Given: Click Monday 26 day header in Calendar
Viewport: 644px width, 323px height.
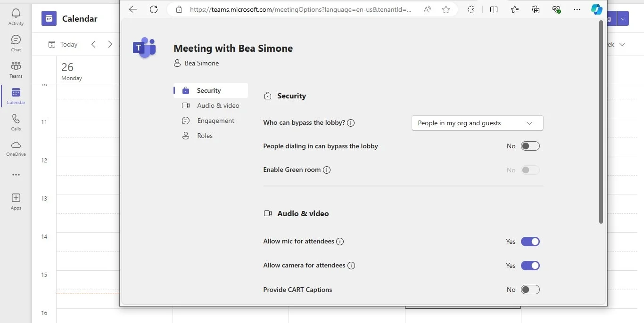Looking at the screenshot, I should click(x=72, y=71).
